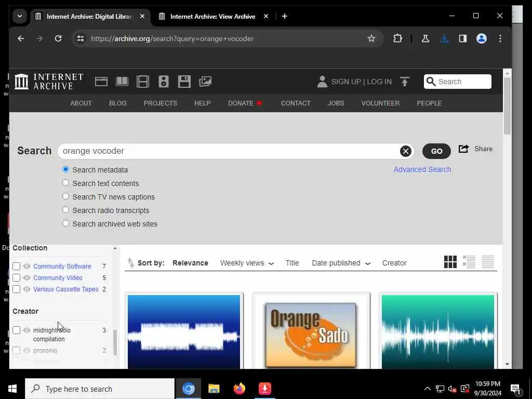Hide Various Cassette Tapes using eye icon
Viewport: 532px width, 399px height.
pos(27,289)
